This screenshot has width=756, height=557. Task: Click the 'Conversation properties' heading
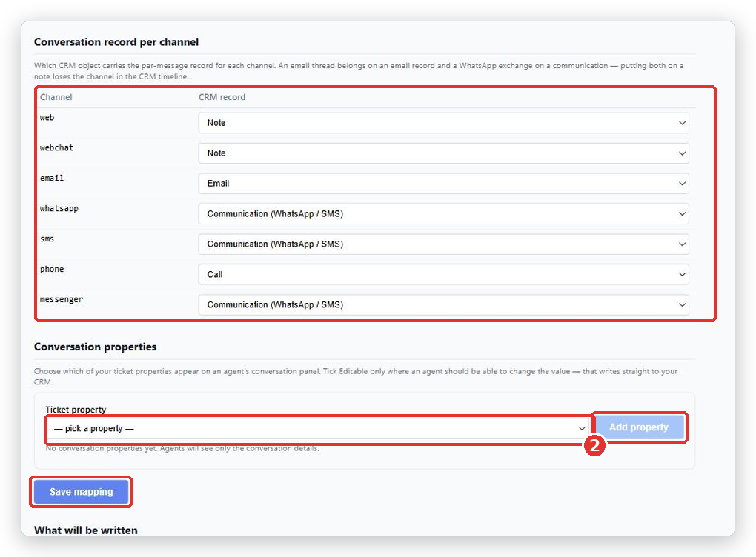pos(96,347)
